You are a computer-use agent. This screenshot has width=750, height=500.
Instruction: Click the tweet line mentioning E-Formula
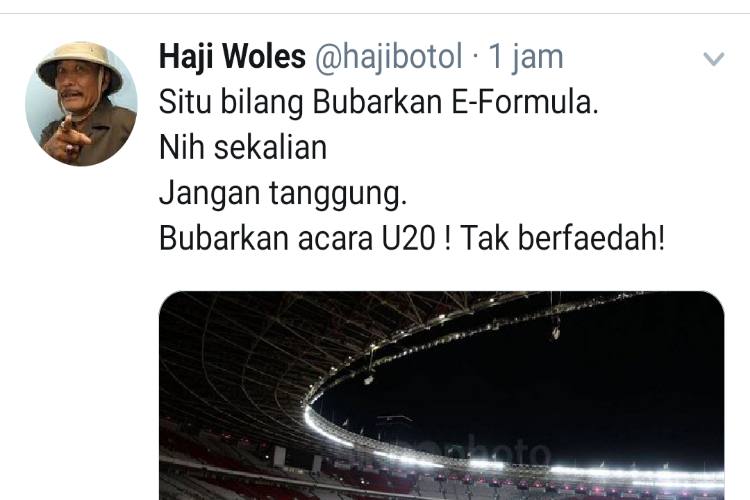click(378, 102)
